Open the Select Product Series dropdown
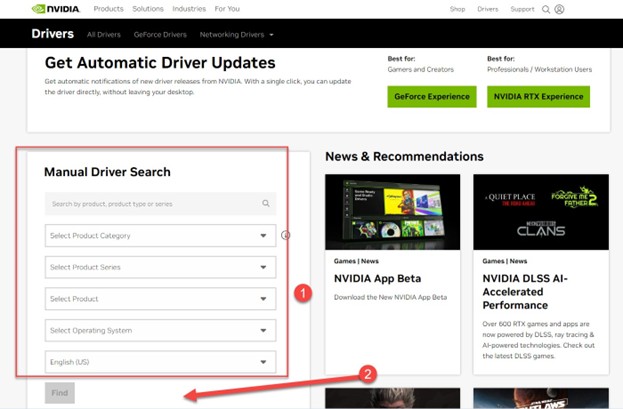 point(160,267)
